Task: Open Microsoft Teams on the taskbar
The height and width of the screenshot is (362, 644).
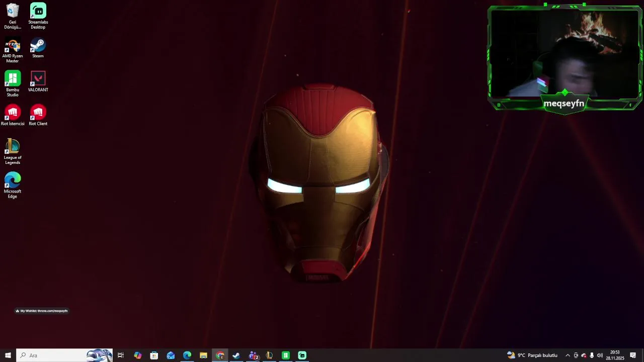Action: [253, 355]
